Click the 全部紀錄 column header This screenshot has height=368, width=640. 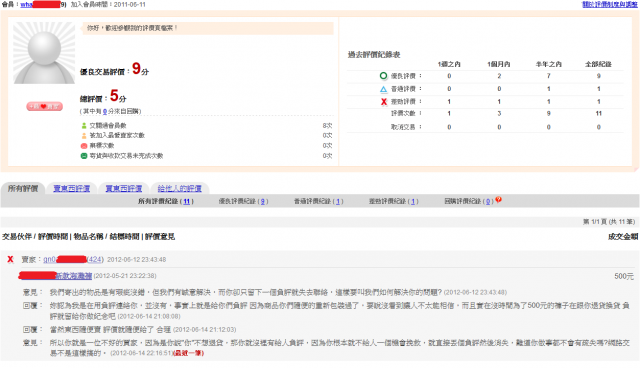click(x=598, y=64)
